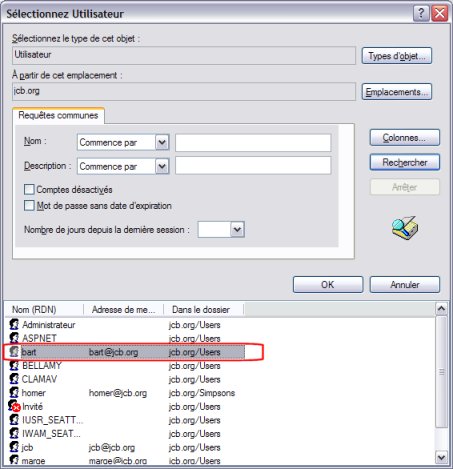Click the Nom text input field

pyautogui.click(x=253, y=142)
